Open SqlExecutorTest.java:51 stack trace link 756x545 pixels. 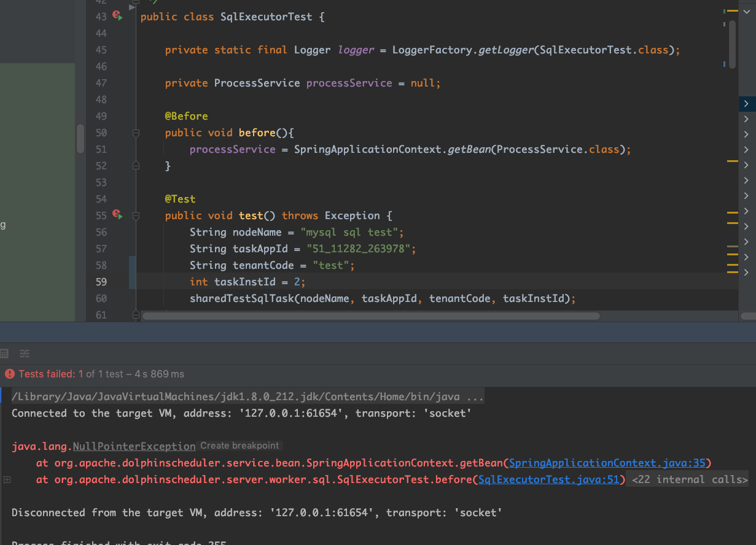click(x=548, y=480)
